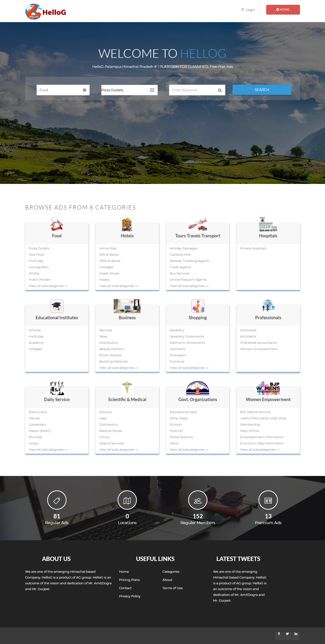Image resolution: width=325 pixels, height=644 pixels.
Task: Expand Women Empowerment's View all subcategories
Action: coord(259,449)
